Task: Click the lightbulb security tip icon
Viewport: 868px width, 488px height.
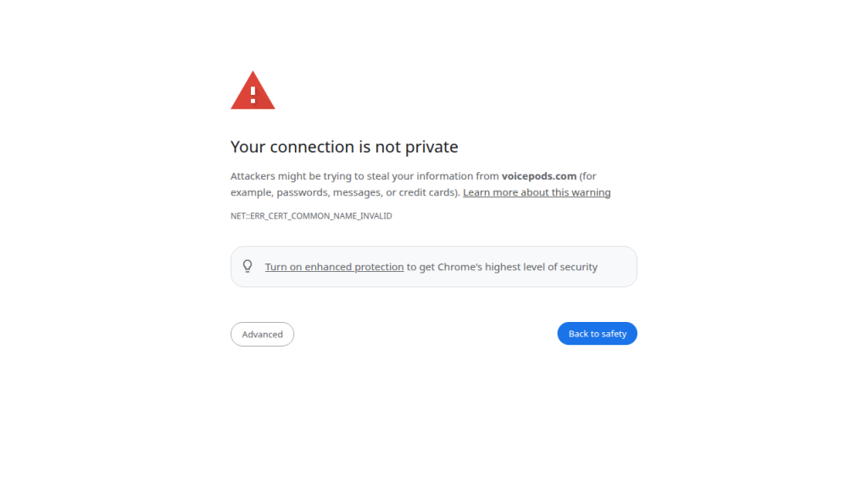Action: click(248, 266)
